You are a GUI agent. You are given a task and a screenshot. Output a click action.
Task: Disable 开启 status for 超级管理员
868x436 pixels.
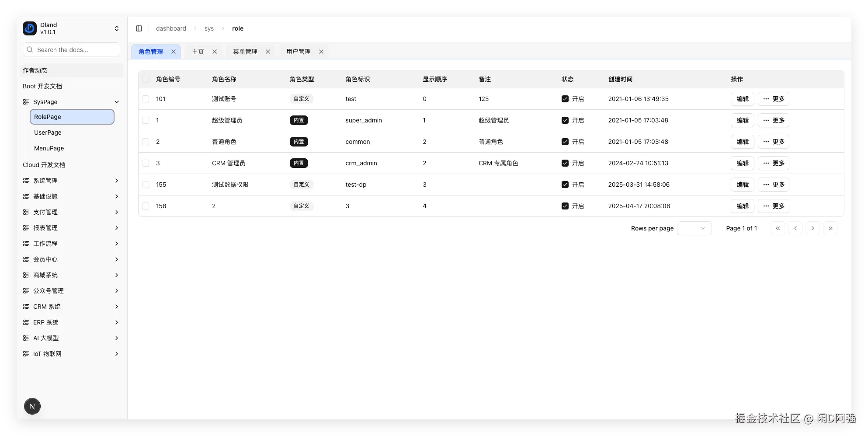pos(565,120)
